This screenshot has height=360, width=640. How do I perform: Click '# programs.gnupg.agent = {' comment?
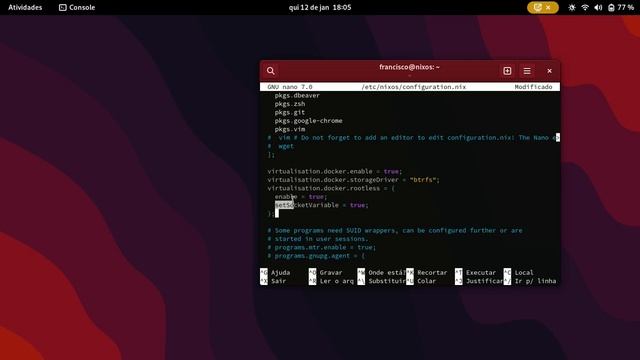[316, 256]
